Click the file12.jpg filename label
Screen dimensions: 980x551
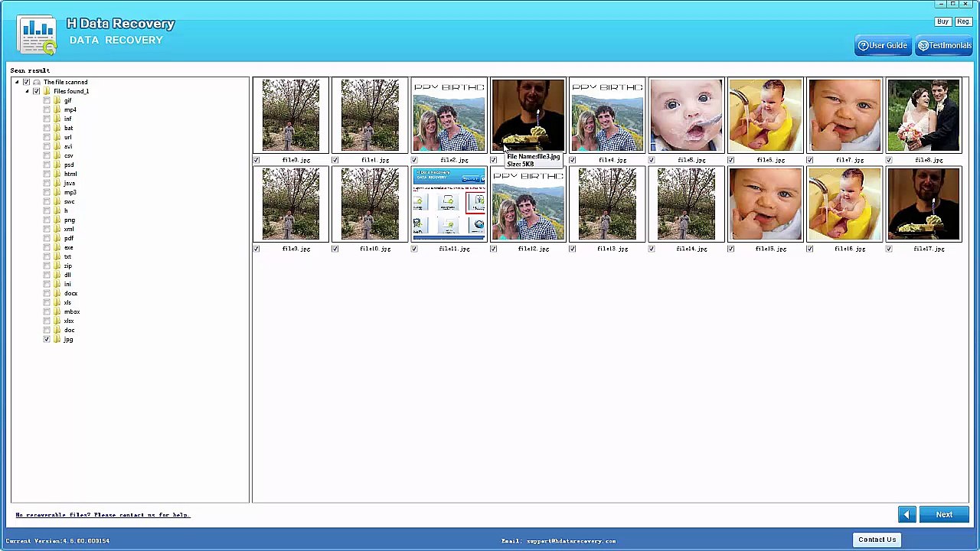pyautogui.click(x=534, y=249)
